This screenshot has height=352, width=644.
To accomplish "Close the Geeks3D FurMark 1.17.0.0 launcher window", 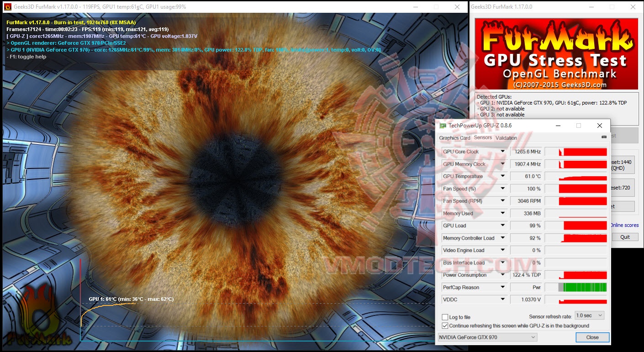I will click(633, 7).
